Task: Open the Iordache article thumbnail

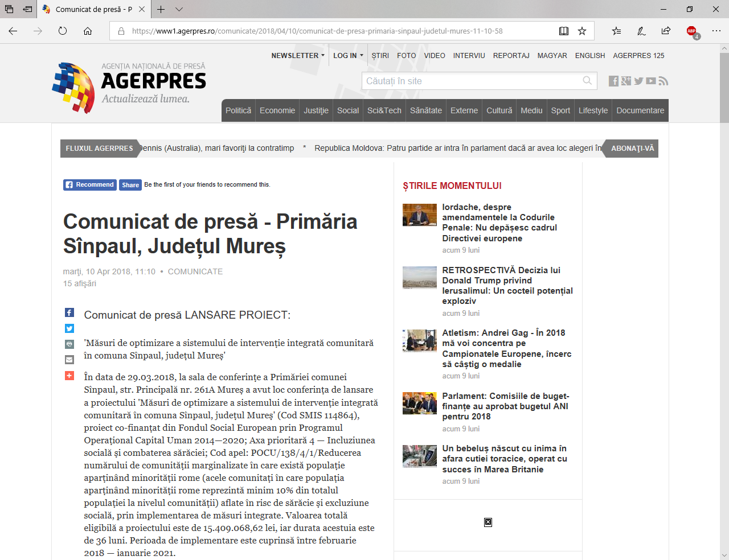Action: (x=419, y=215)
